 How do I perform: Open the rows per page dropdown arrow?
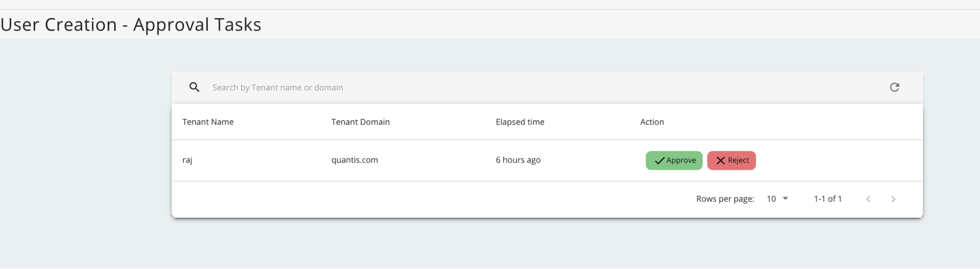click(x=785, y=199)
